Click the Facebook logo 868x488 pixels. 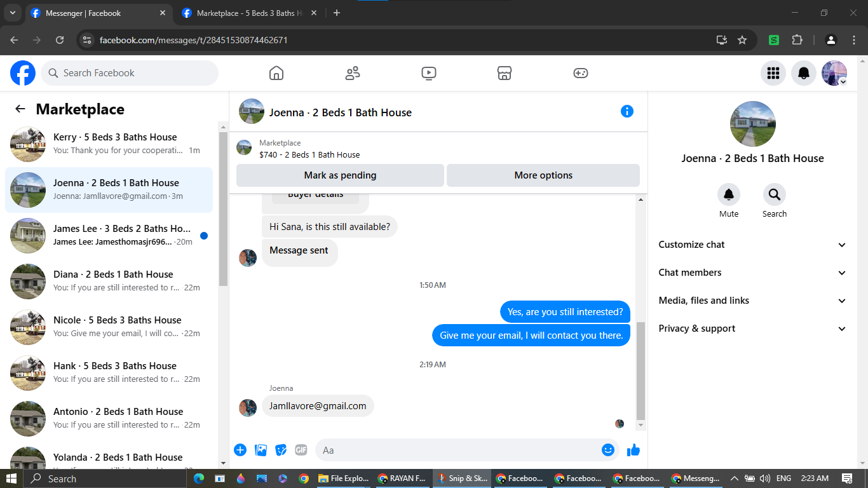point(23,73)
